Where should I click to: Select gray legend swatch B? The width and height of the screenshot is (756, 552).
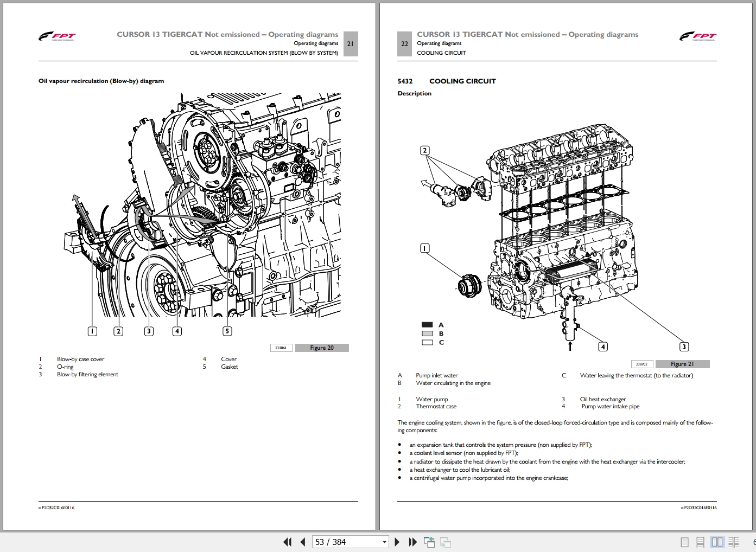coord(427,333)
